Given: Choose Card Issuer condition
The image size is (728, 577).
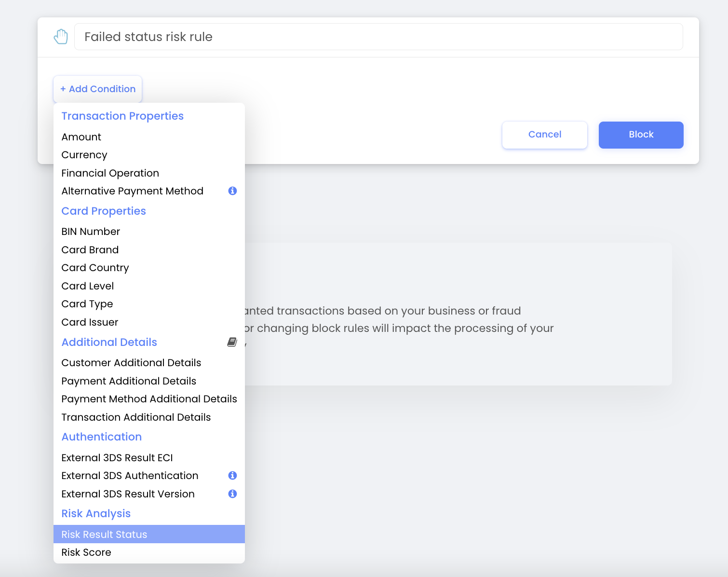Looking at the screenshot, I should (149, 322).
